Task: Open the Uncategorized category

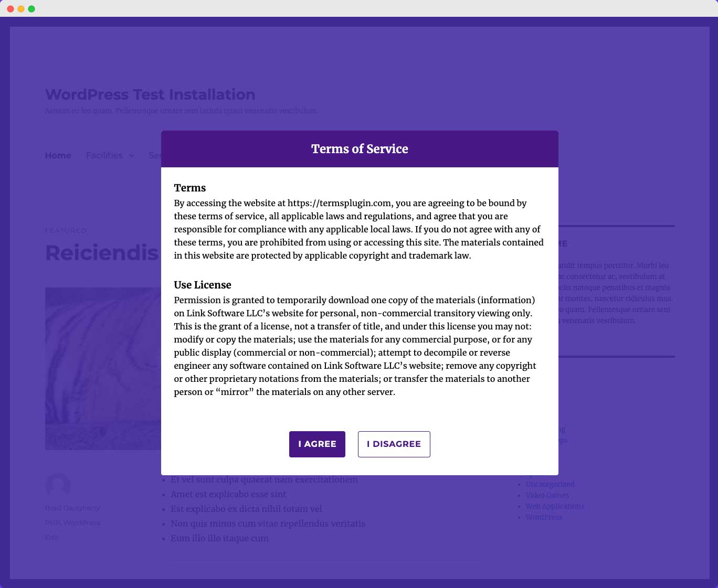Action: tap(550, 484)
